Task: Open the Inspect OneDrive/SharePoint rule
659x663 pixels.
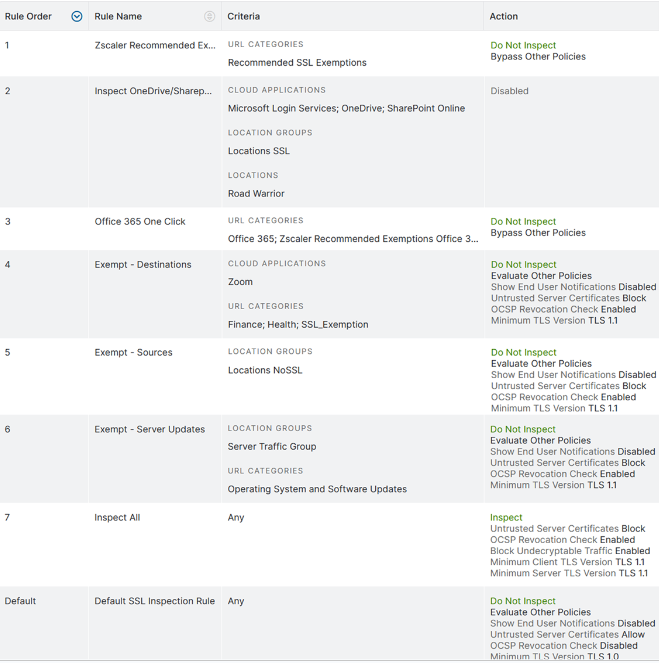Action: [x=153, y=91]
